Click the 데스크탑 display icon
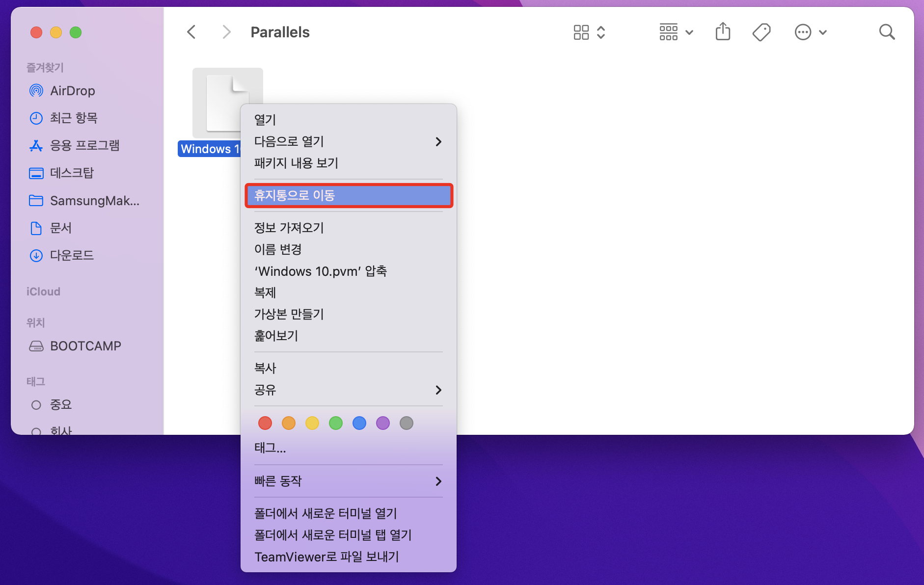The image size is (924, 585). [36, 173]
